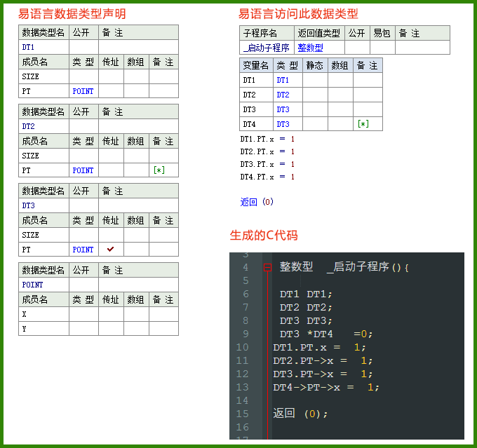The height and width of the screenshot is (448, 477).
Task: Click the heading 易语言访问此数据类型
Action: coord(298,14)
